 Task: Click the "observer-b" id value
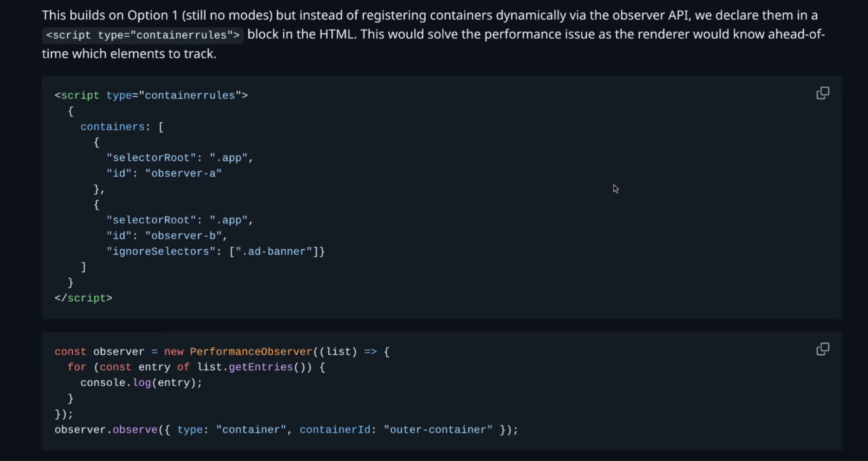[183, 236]
